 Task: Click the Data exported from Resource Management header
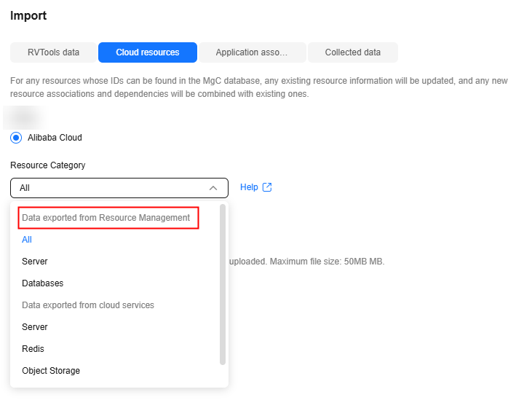point(106,218)
